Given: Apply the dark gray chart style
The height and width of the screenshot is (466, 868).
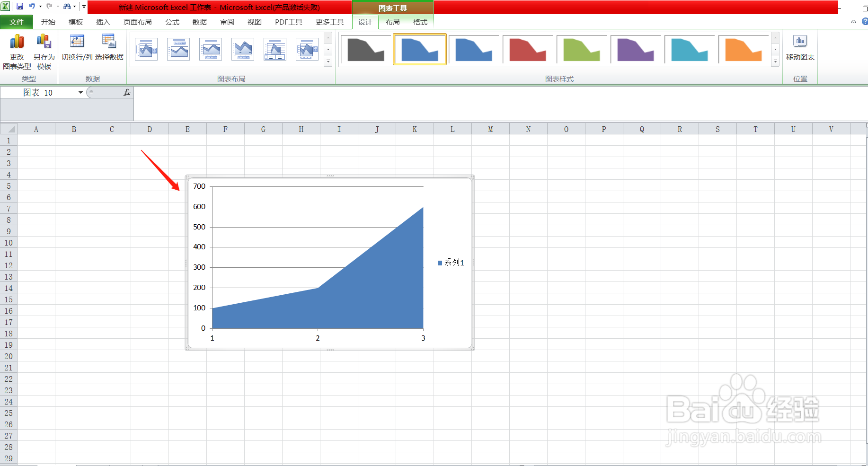Looking at the screenshot, I should (x=366, y=49).
